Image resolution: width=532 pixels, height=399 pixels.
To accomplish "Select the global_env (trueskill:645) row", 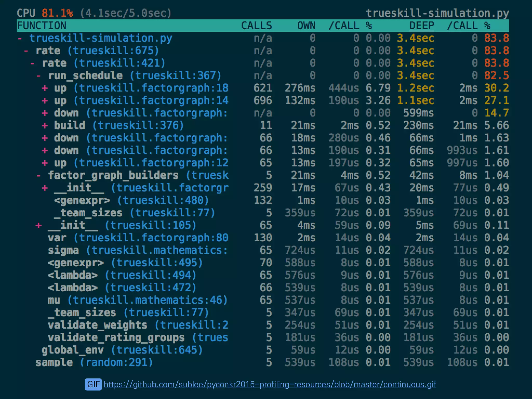I will tap(263, 350).
